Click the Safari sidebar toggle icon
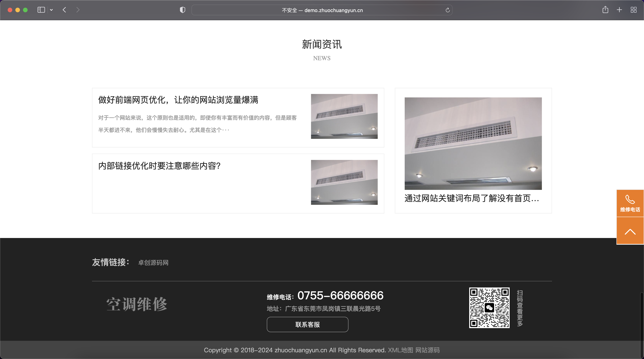644x359 pixels. [41, 10]
